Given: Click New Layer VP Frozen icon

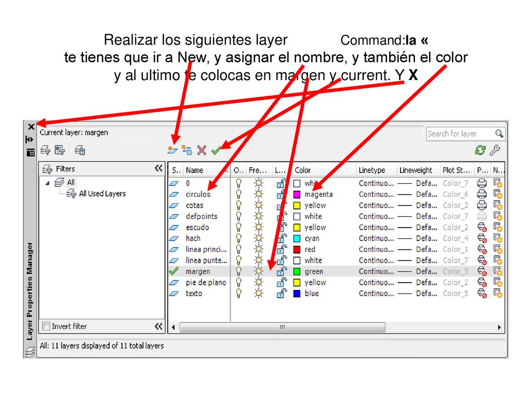Looking at the screenshot, I should point(187,150).
